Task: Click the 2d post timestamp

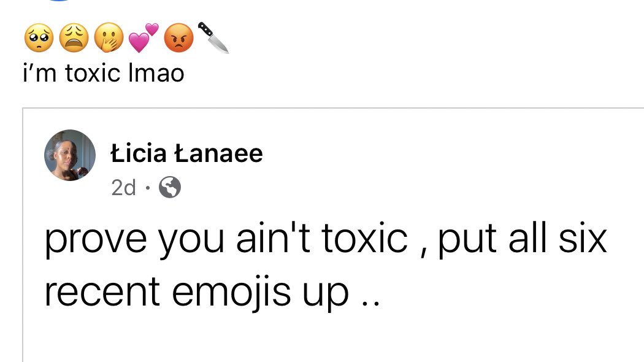Action: tap(123, 188)
